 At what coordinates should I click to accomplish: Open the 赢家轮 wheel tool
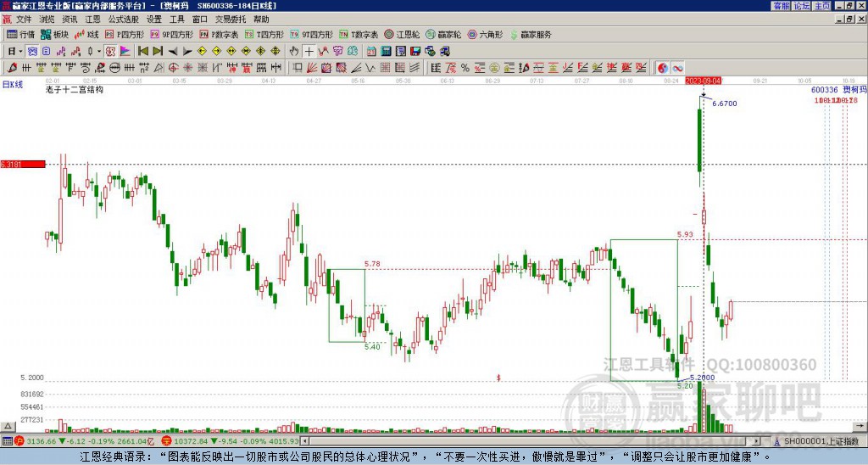click(x=443, y=34)
